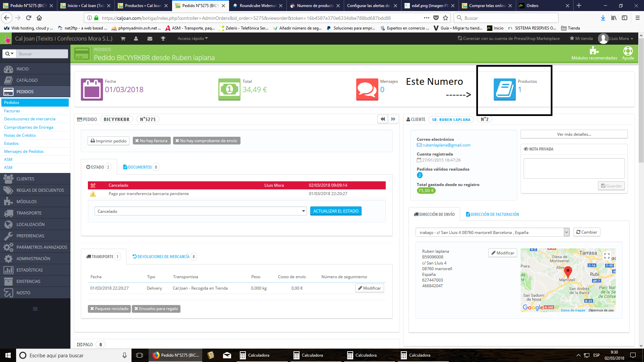
Task: Go to next order arrow button
Action: pyautogui.click(x=393, y=119)
